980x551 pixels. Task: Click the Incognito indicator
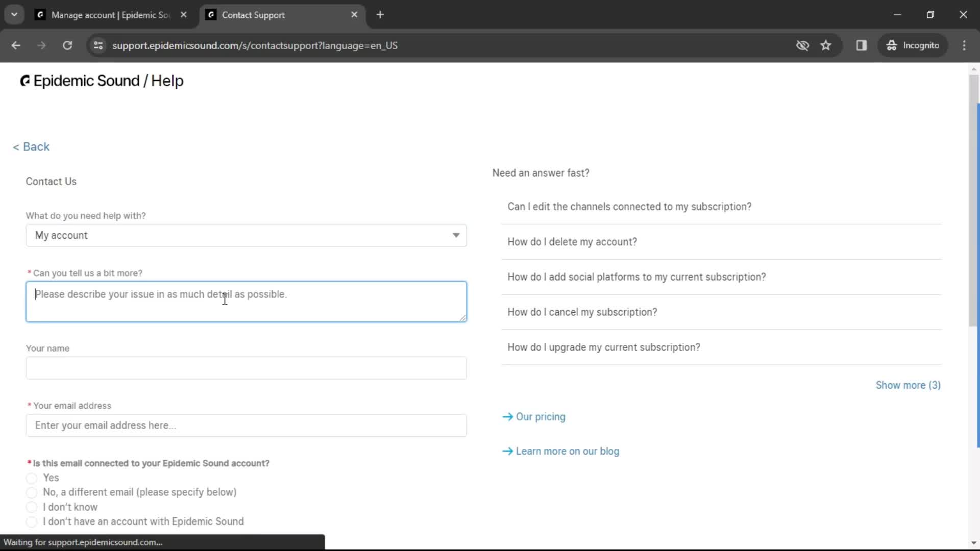tap(913, 45)
